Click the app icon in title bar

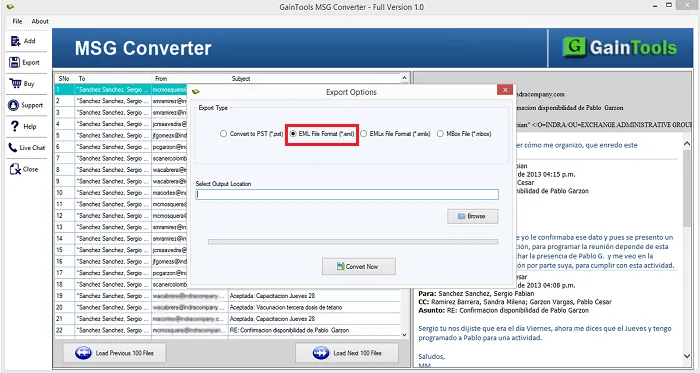click(10, 7)
